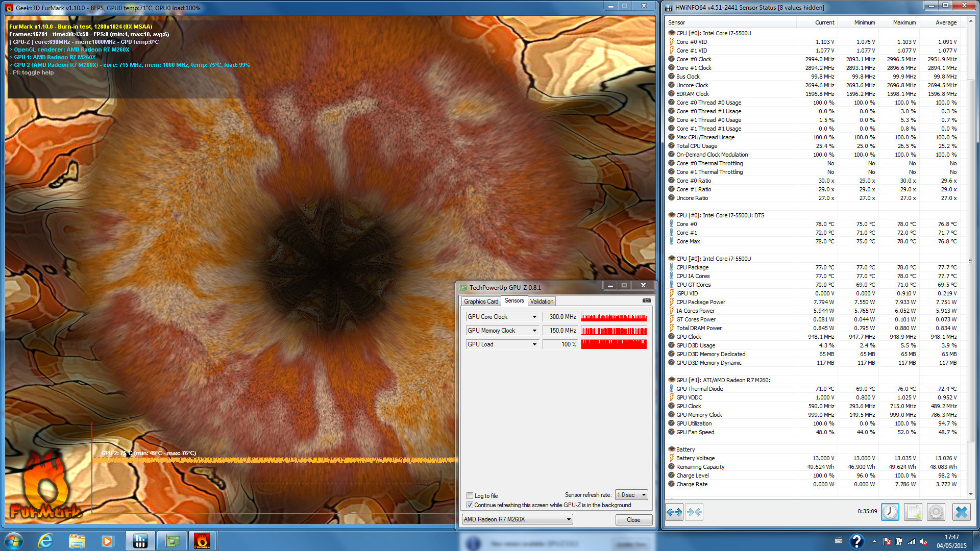
Task: Open the GPU Load sensor dropdown
Action: (x=534, y=344)
